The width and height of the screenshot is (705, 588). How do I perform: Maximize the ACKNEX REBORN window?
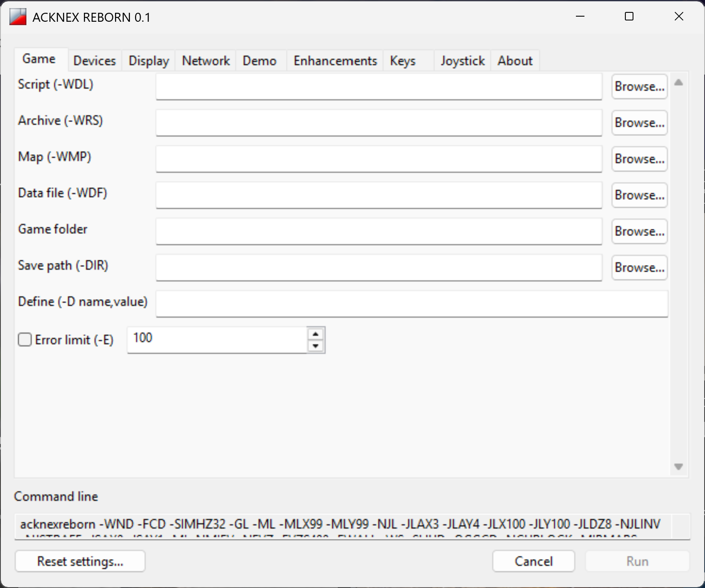[629, 17]
